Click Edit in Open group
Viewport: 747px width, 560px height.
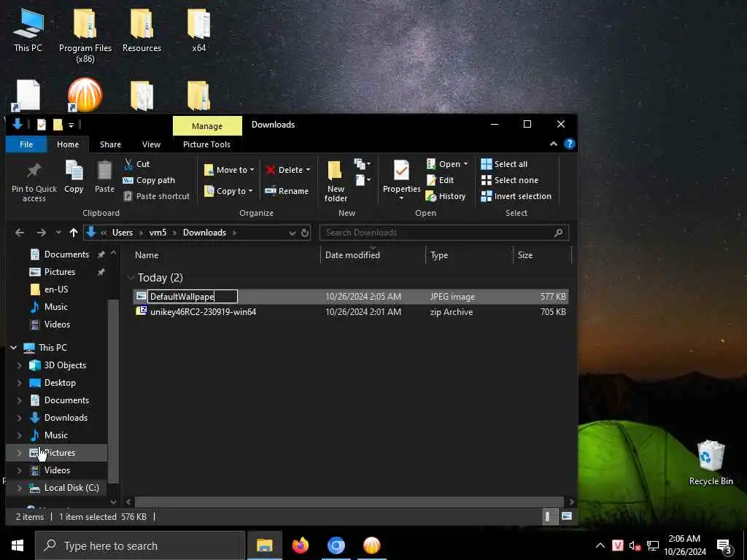tap(440, 181)
